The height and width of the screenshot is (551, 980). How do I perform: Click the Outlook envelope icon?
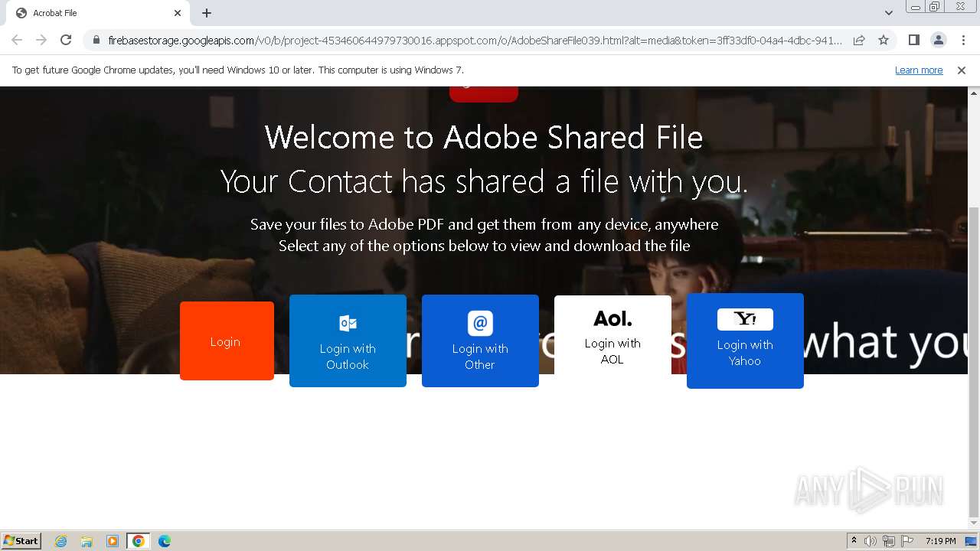(x=348, y=323)
